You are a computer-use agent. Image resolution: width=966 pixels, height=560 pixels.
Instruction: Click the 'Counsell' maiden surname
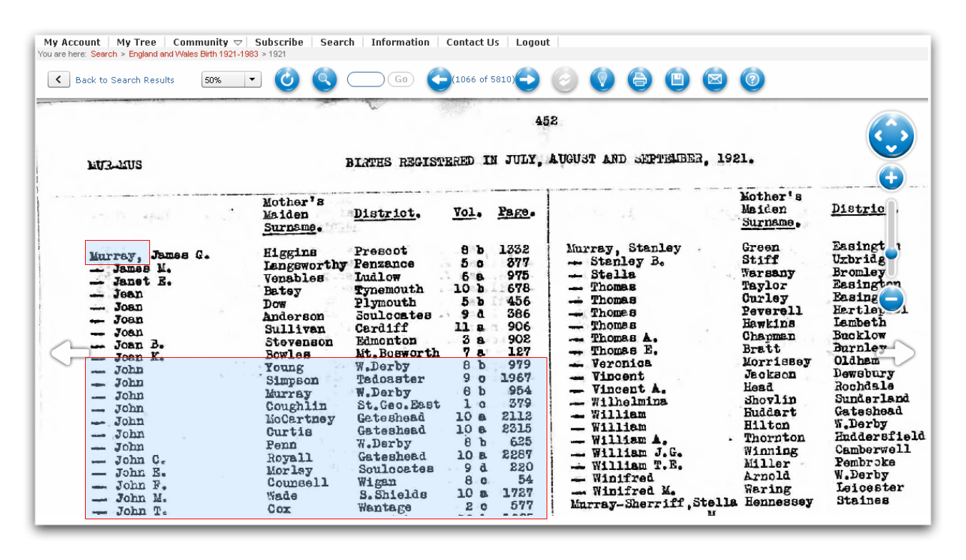pyautogui.click(x=297, y=483)
